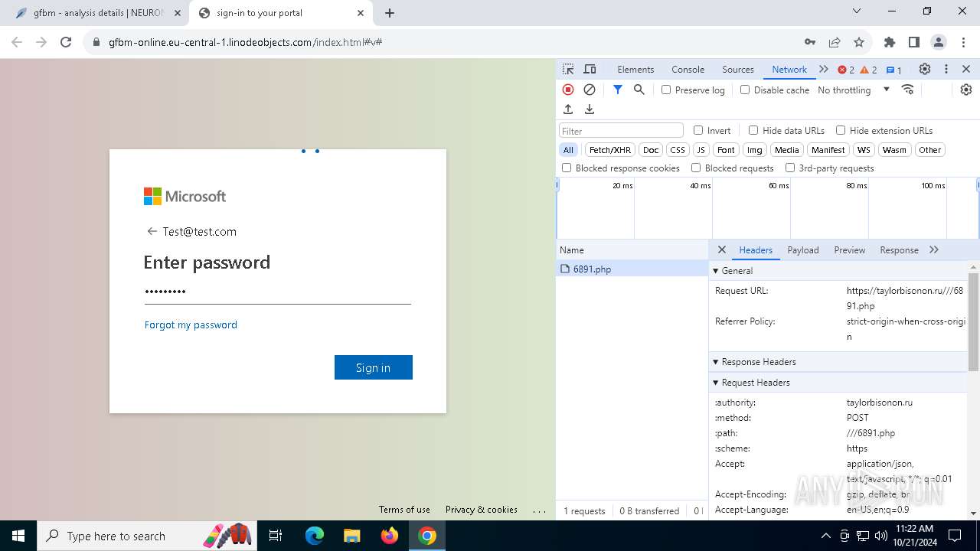Check Blocked response cookies
980x551 pixels.
[567, 168]
